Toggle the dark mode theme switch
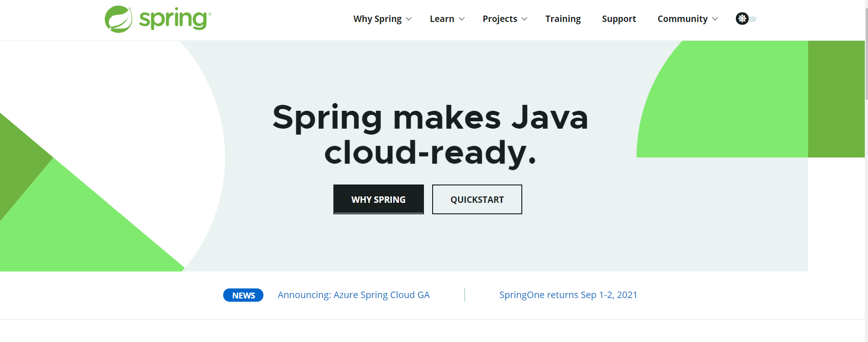The width and height of the screenshot is (868, 342). point(746,19)
